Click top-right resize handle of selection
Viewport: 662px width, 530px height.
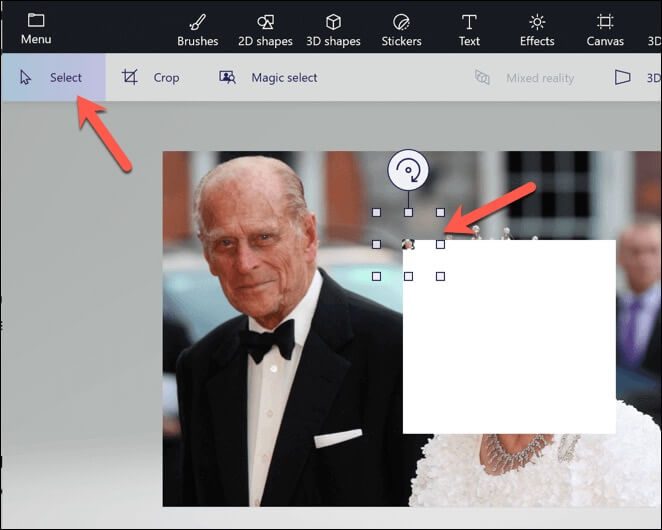pos(440,212)
